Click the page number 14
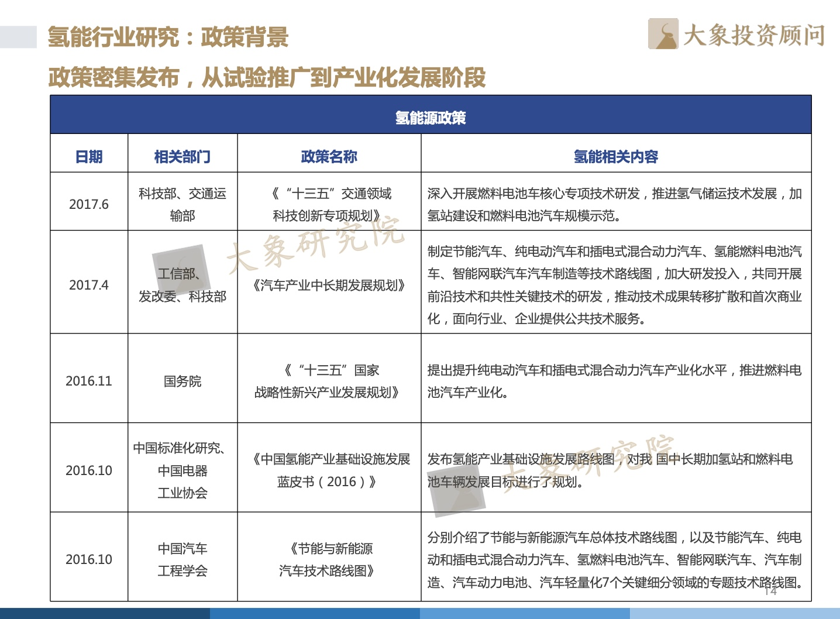Screen dimensions: 840x619 click(x=771, y=591)
